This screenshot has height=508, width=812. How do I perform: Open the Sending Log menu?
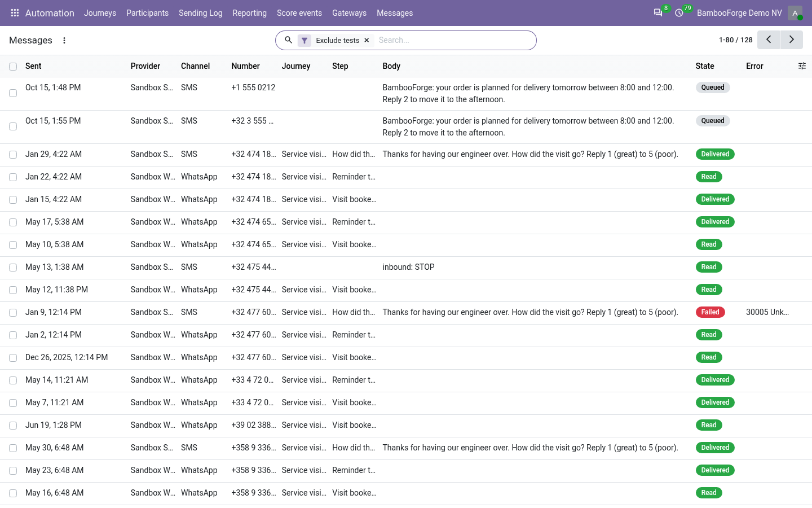(x=200, y=13)
